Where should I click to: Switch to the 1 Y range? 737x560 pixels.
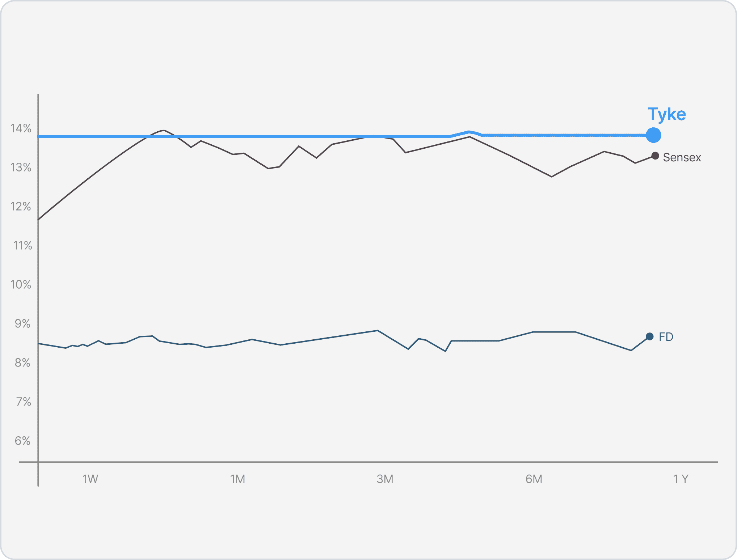point(680,479)
